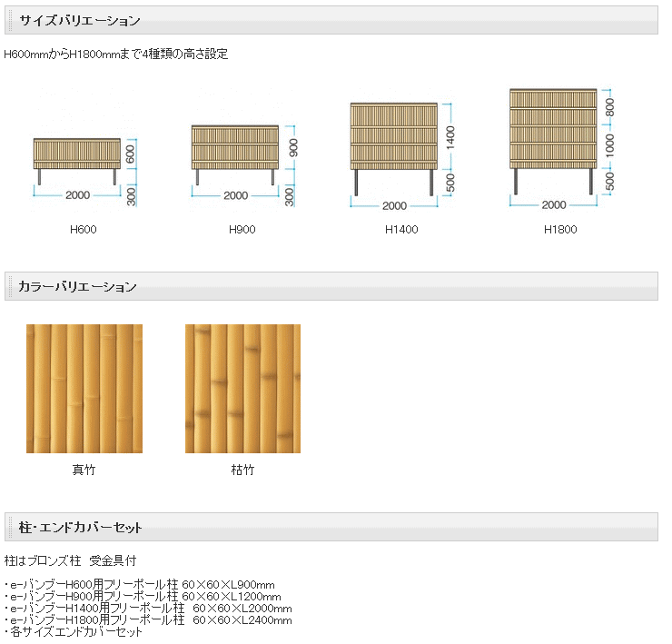Click the H1800 fence size diagram
The height and width of the screenshot is (644, 672).
pyautogui.click(x=561, y=148)
